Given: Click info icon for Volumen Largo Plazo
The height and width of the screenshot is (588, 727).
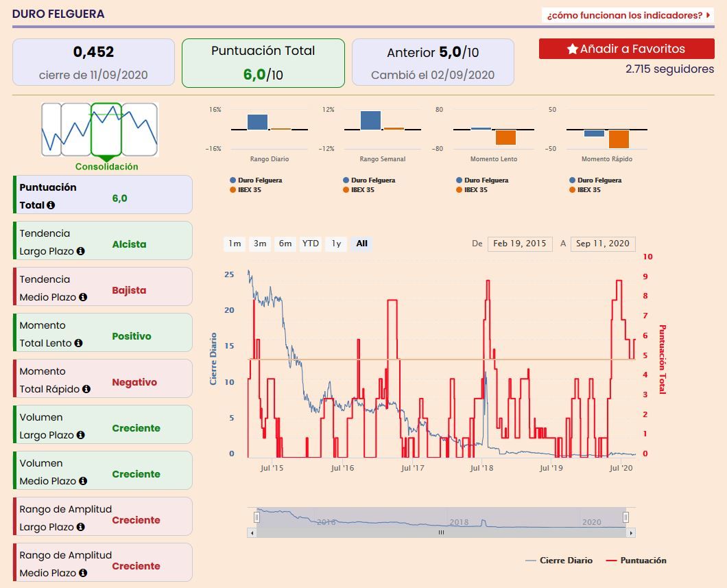Looking at the screenshot, I should click(x=81, y=434).
